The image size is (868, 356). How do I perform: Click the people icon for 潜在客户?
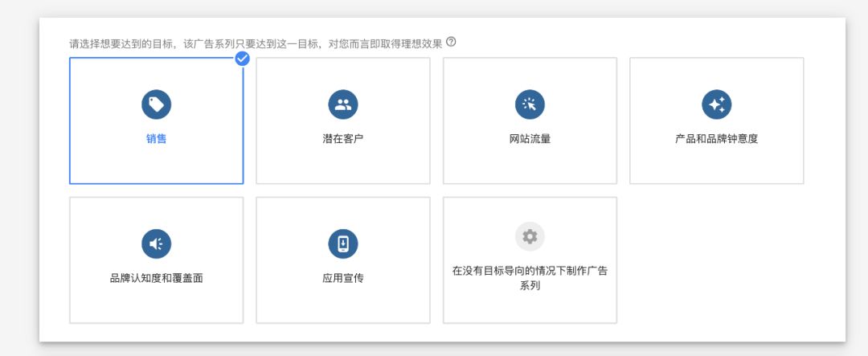click(x=342, y=104)
